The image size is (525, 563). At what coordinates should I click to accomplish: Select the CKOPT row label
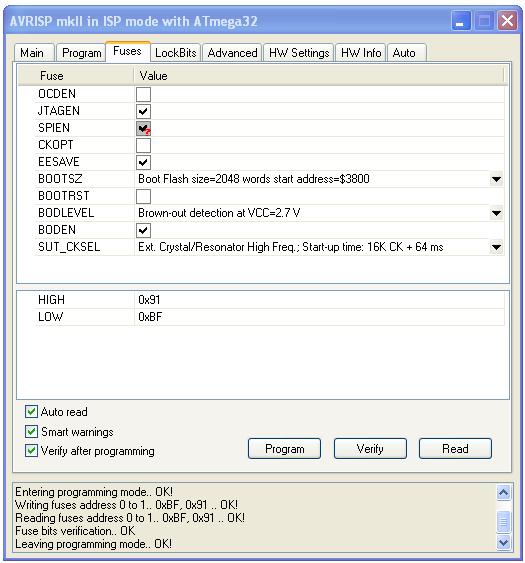tap(56, 145)
